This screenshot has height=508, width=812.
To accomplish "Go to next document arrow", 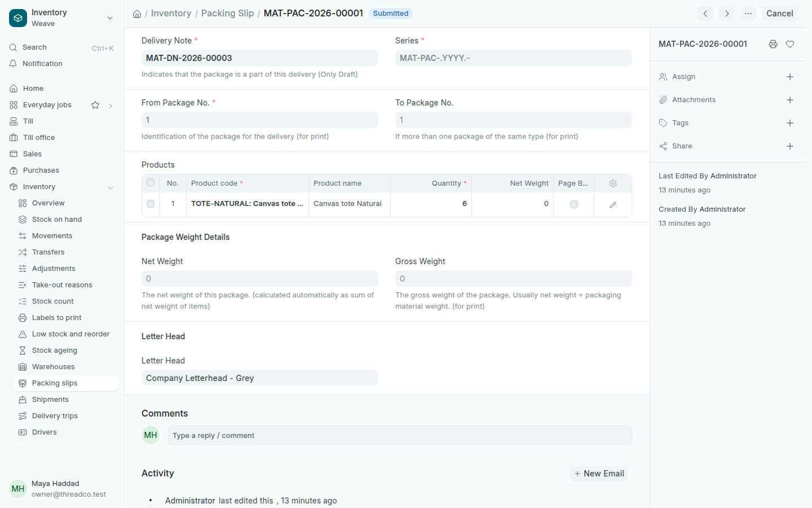I will [x=727, y=14].
